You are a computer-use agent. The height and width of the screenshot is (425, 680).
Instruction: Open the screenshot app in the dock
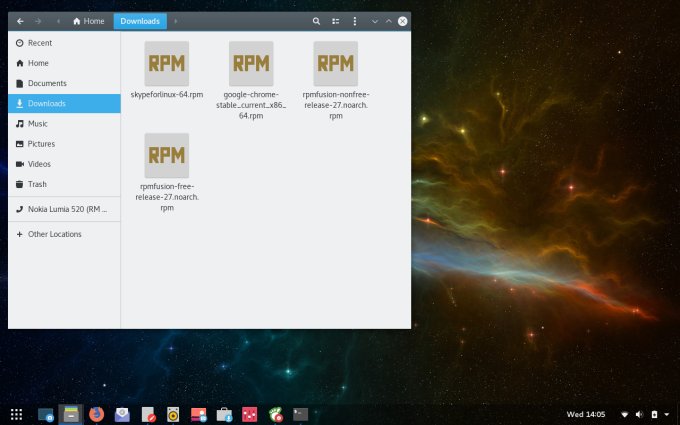pos(45,415)
